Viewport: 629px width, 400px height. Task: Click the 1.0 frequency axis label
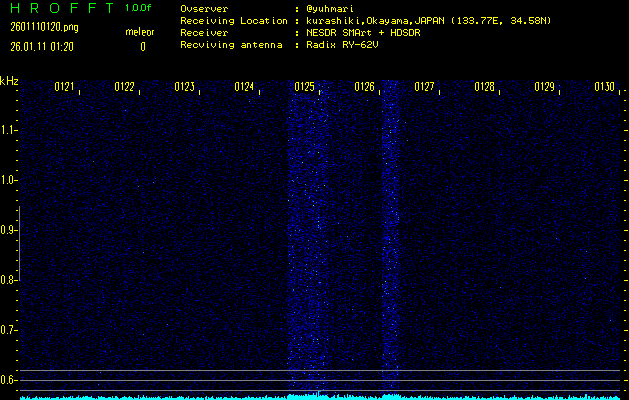[x=10, y=180]
